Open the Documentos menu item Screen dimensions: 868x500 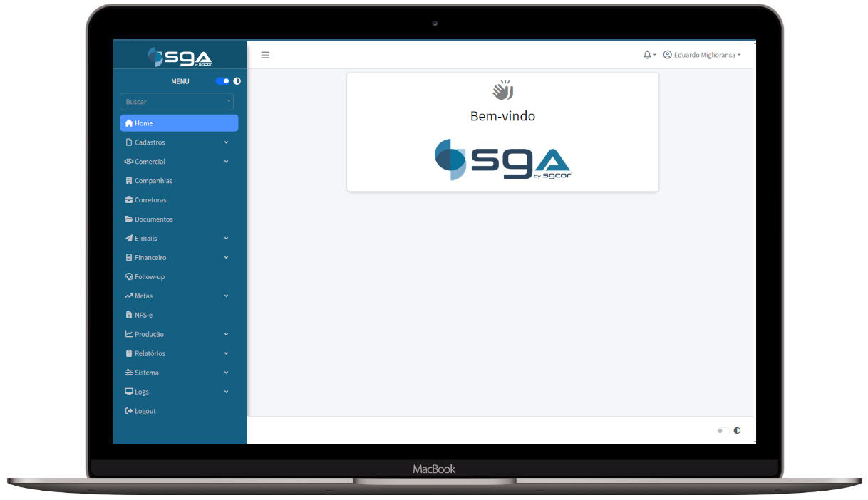(x=179, y=219)
